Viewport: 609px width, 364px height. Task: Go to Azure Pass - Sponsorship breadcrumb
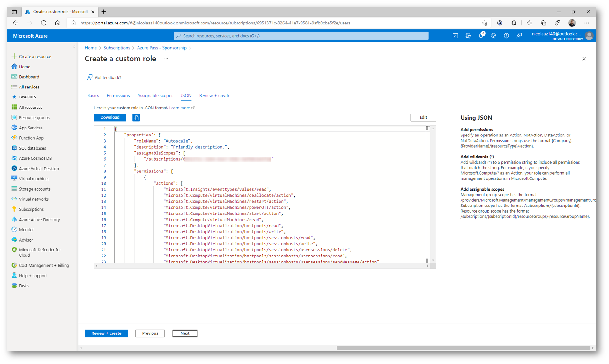[162, 48]
